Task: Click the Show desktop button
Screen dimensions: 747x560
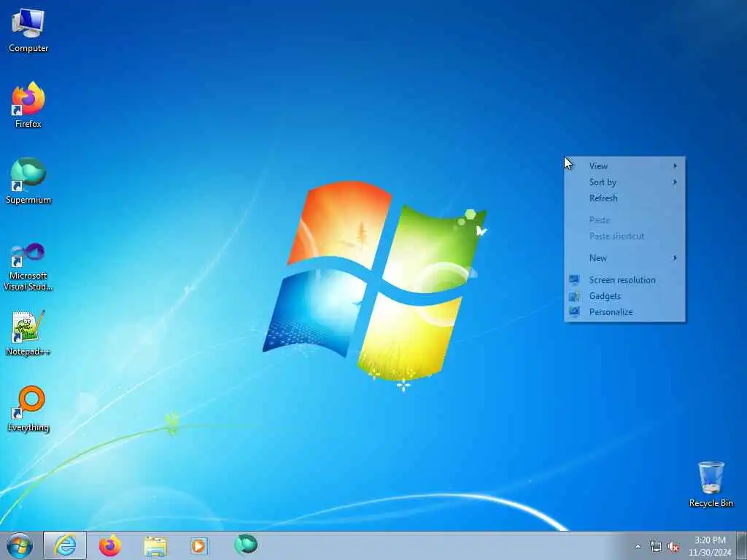Action: [742, 545]
